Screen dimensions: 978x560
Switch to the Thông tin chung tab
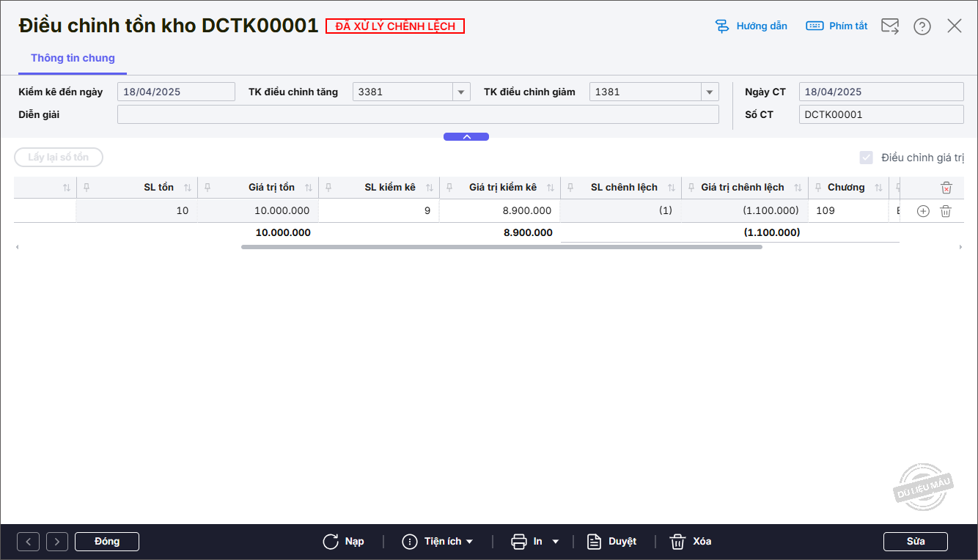coord(73,58)
